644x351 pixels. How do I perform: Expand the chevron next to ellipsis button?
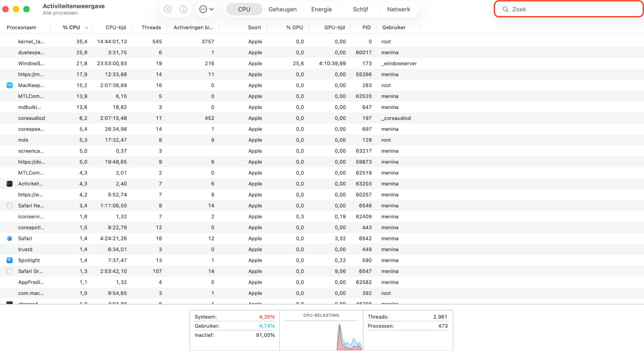point(212,9)
